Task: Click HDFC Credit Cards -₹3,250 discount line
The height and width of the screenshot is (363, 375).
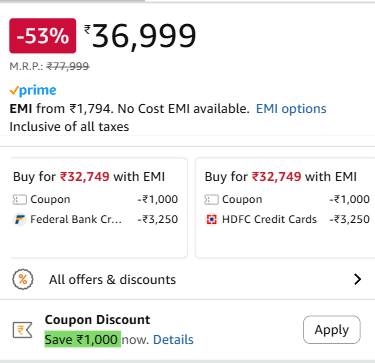Action: [x=287, y=219]
